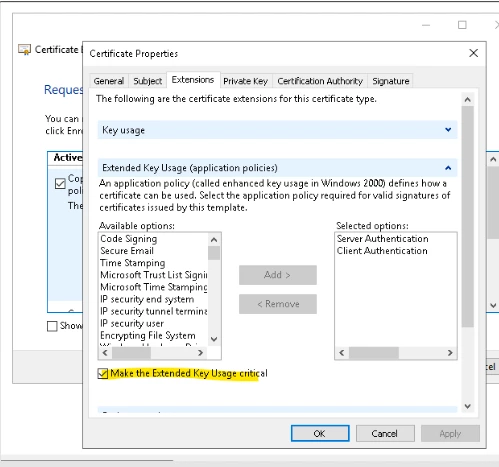Minimize the Certificate Enrollment window
Screen dimensions: 499x467
point(426,25)
